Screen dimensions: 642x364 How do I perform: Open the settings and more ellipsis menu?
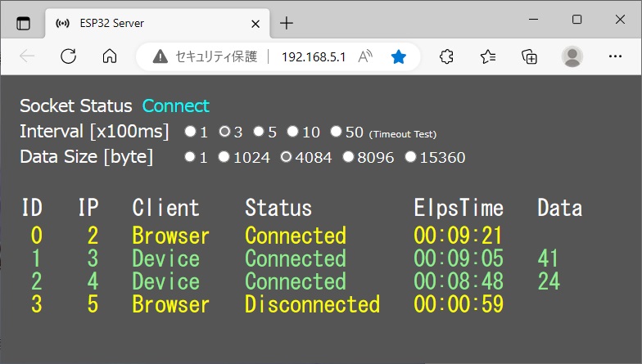616,56
